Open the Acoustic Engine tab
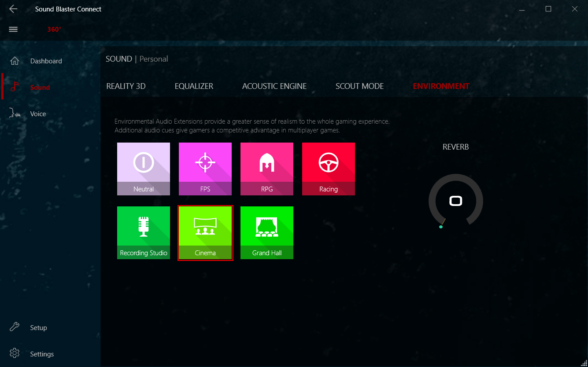This screenshot has width=588, height=367. pos(274,86)
